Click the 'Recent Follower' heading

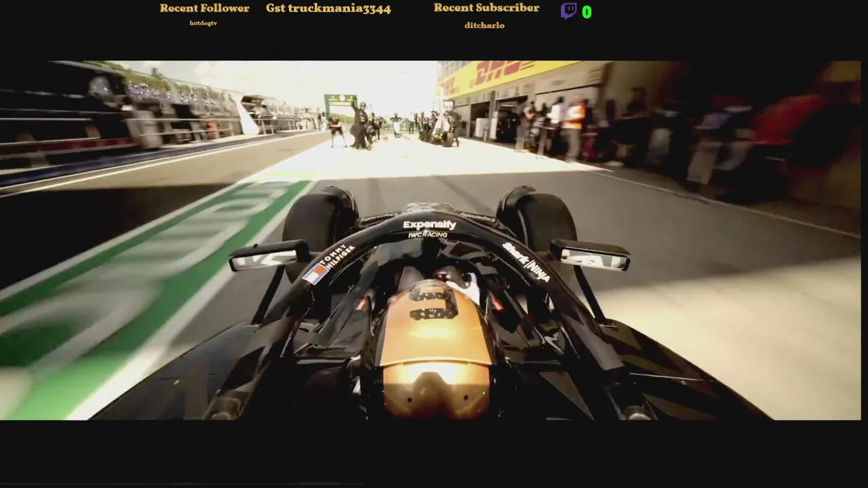tap(204, 8)
